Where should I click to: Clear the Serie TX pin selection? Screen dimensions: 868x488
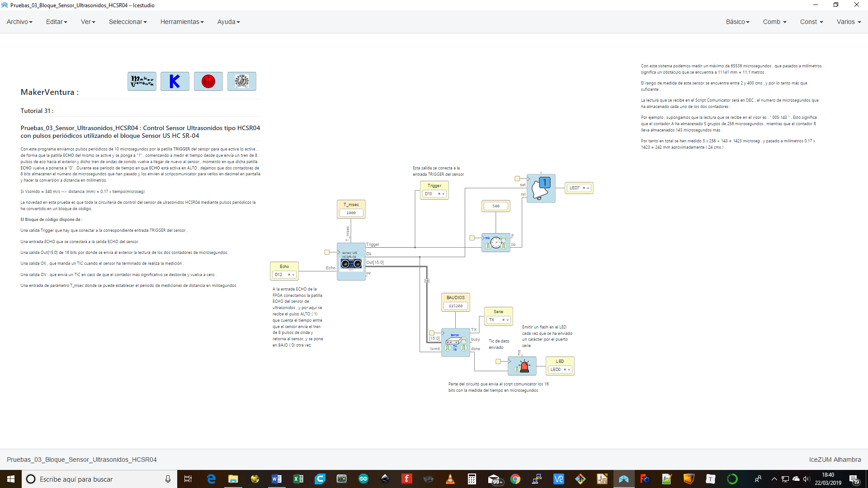(x=503, y=320)
